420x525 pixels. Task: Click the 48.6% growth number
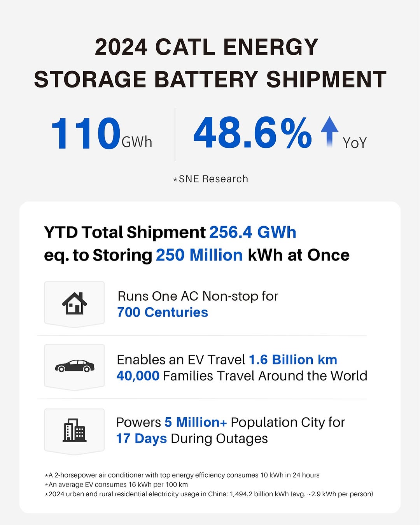click(253, 133)
